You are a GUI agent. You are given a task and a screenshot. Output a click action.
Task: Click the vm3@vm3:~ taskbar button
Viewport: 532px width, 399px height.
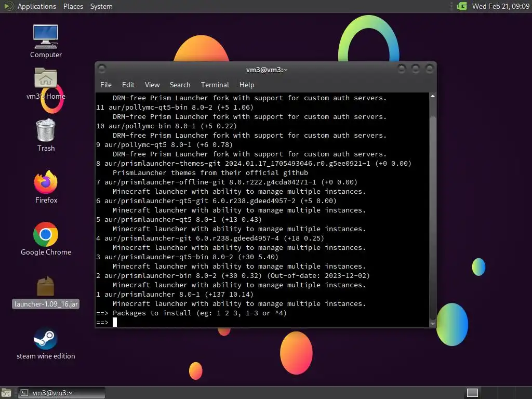pos(61,393)
